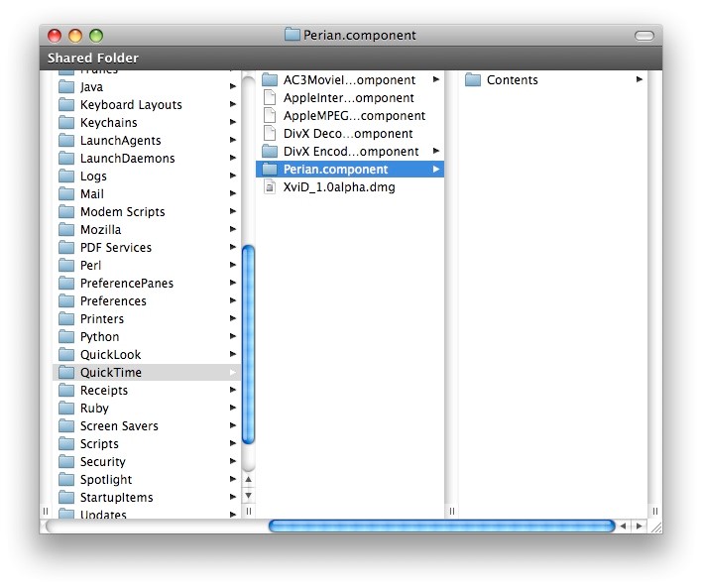Click the Contents folder icon
The width and height of the screenshot is (702, 588).
point(473,79)
